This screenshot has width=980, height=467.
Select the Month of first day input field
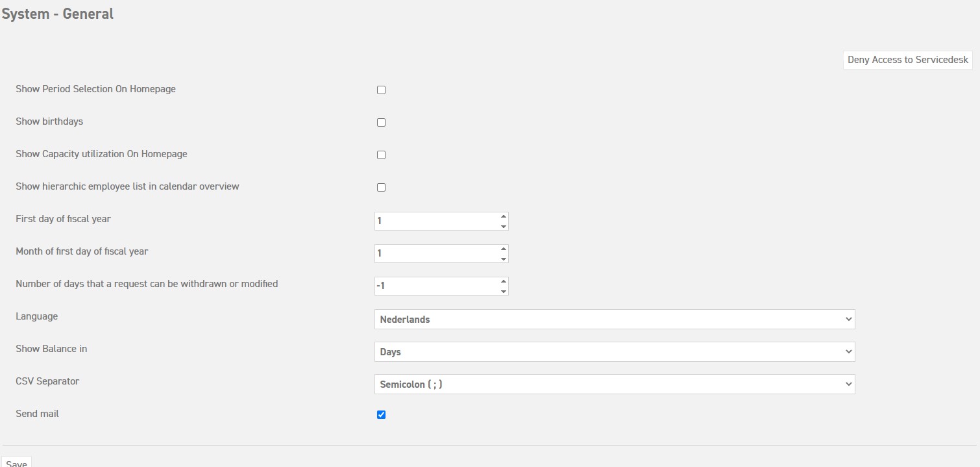[428, 253]
